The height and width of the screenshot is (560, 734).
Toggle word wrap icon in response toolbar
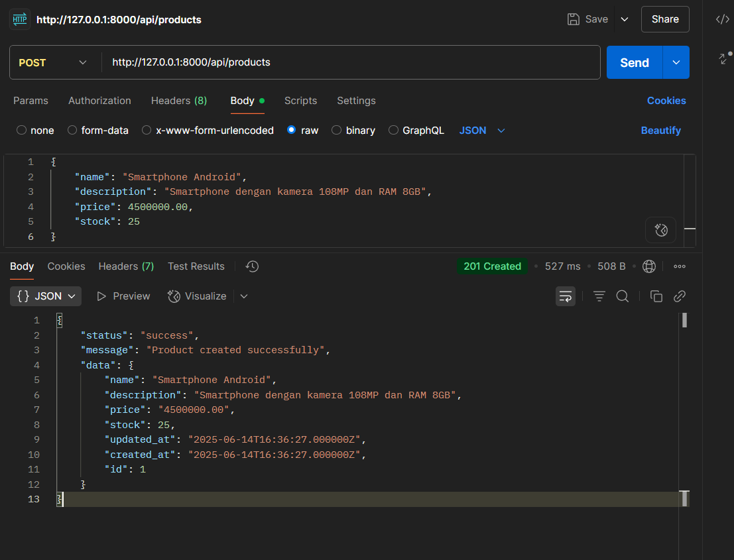click(x=566, y=296)
